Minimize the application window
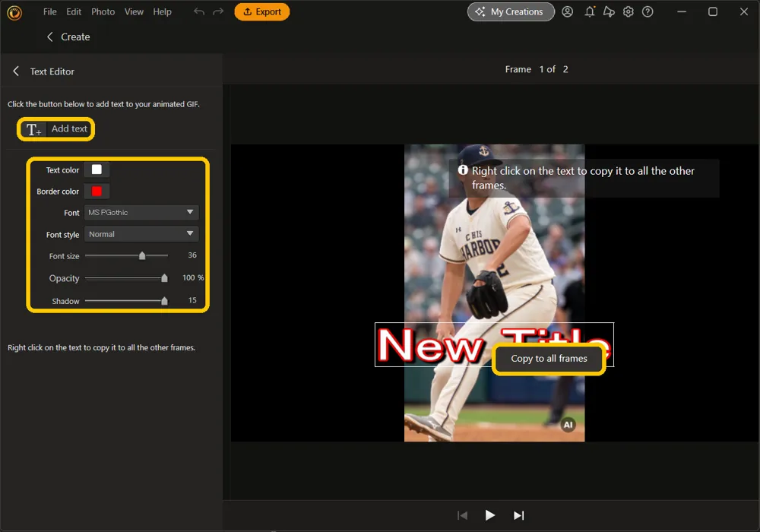760x532 pixels. [x=682, y=11]
